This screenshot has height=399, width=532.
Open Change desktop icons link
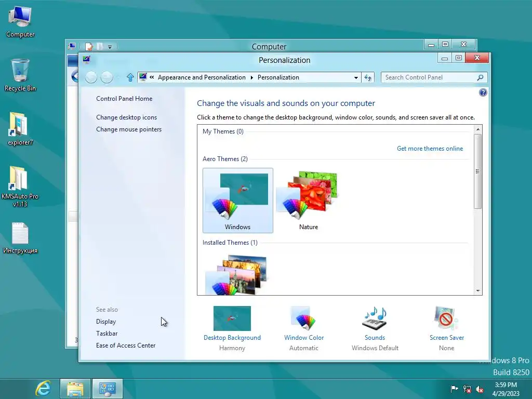(x=127, y=117)
